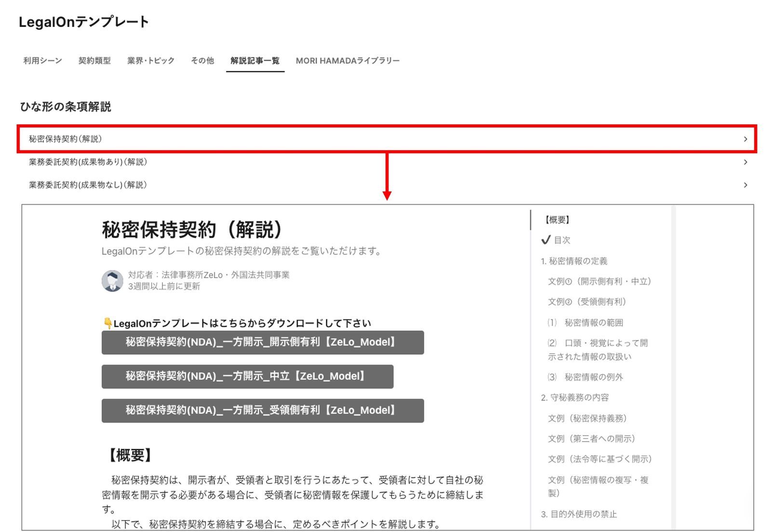Click the pointing-down emoji beside the download heading
Viewport: 771px width, 532px height.
107,323
